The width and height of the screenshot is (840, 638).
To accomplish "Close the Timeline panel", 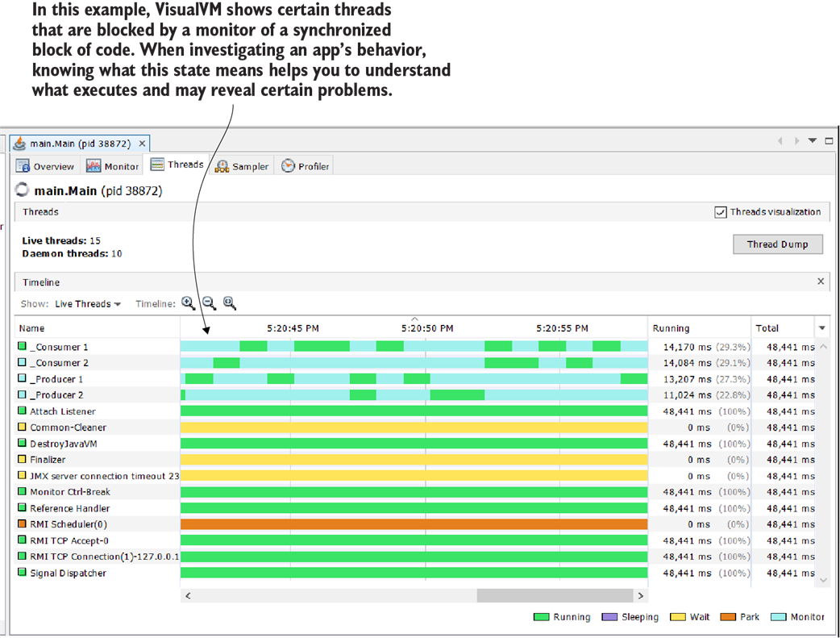I will [821, 281].
